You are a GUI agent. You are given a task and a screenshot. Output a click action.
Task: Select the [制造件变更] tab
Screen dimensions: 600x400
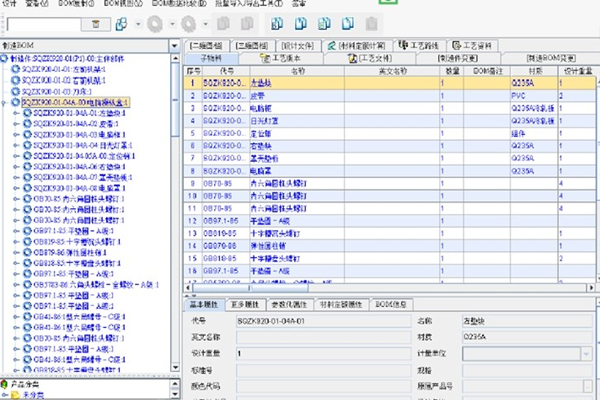[458, 59]
